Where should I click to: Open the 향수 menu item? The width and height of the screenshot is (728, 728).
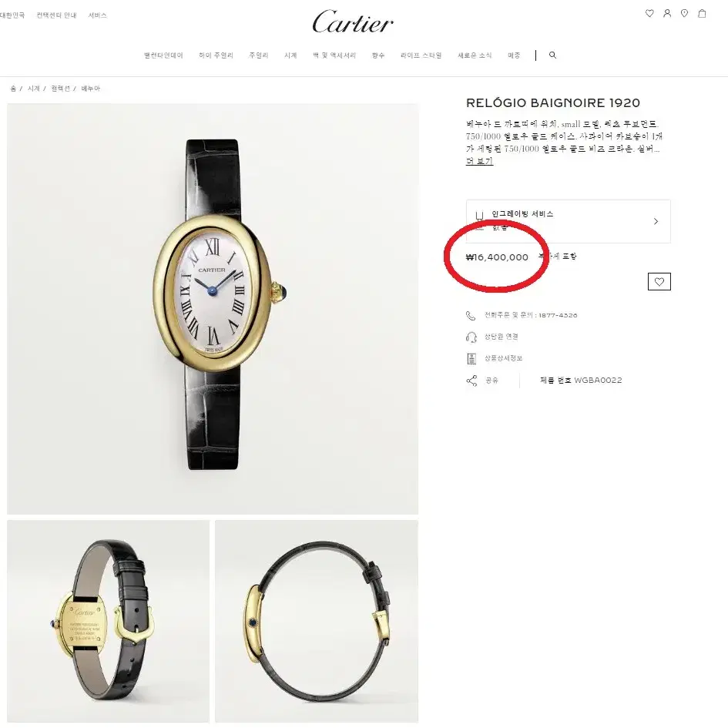(x=378, y=55)
